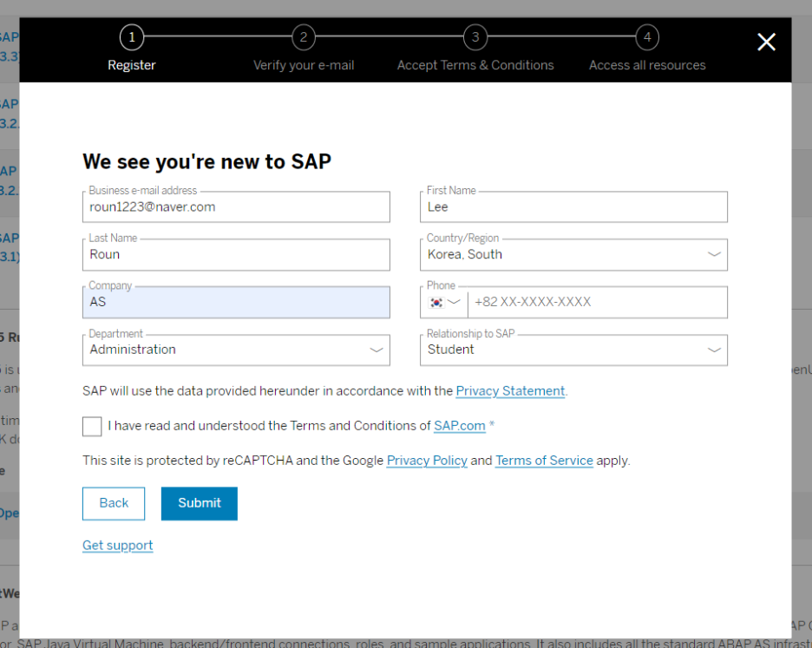Focus the Phone number input field
The height and width of the screenshot is (648, 812).
coord(597,302)
